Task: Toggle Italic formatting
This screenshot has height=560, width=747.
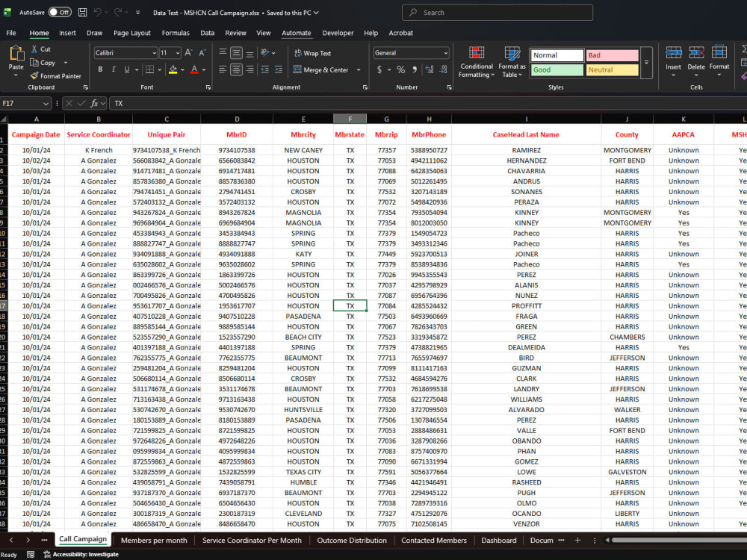Action: tap(114, 69)
